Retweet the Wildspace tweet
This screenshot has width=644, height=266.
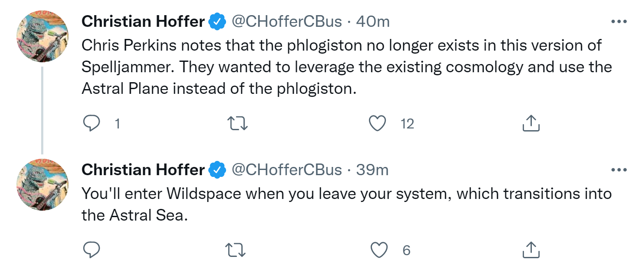237,250
